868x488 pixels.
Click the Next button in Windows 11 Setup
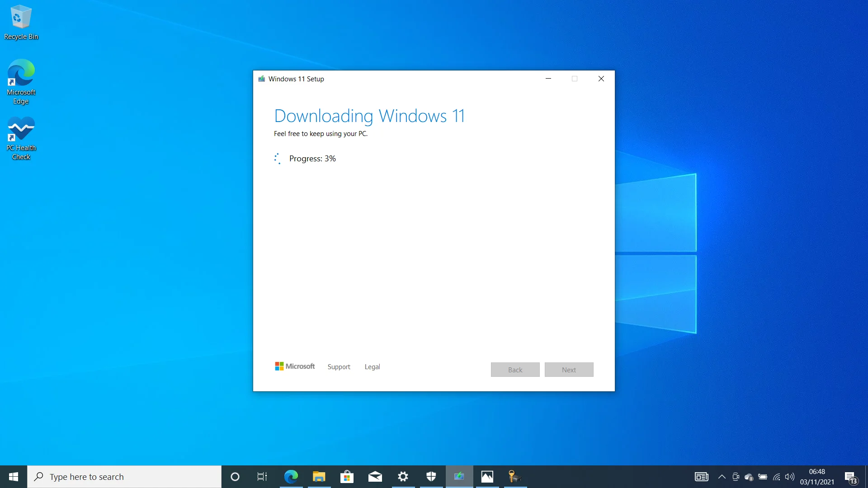(569, 370)
